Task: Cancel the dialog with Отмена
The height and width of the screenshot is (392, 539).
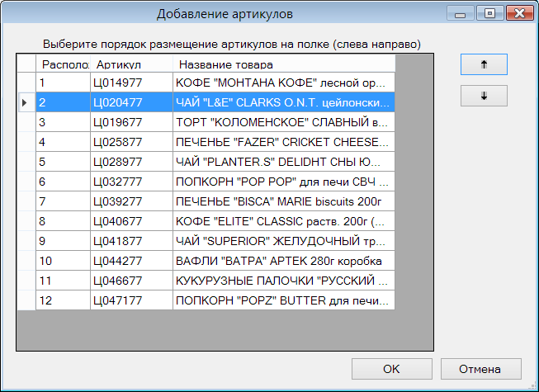Action: pyautogui.click(x=481, y=369)
